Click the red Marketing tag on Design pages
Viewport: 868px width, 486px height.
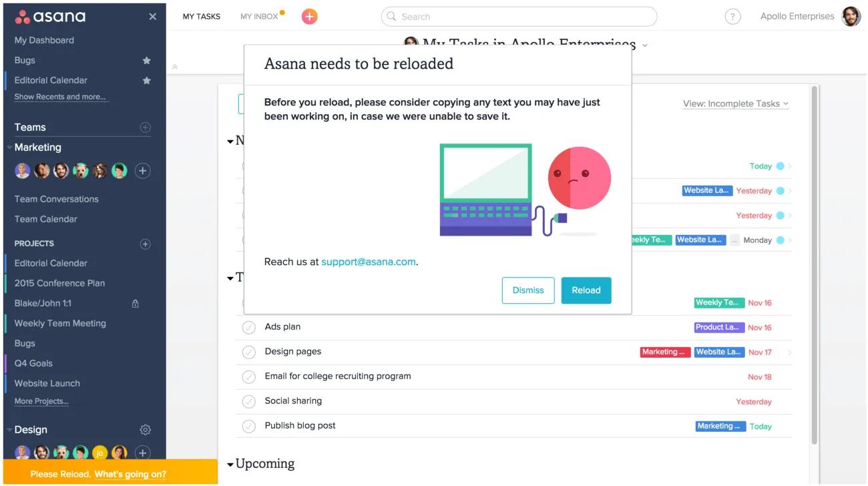[x=664, y=352]
